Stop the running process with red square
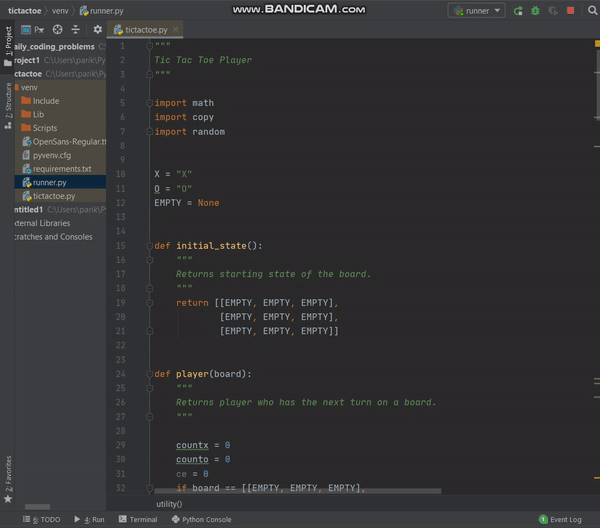 pos(570,11)
